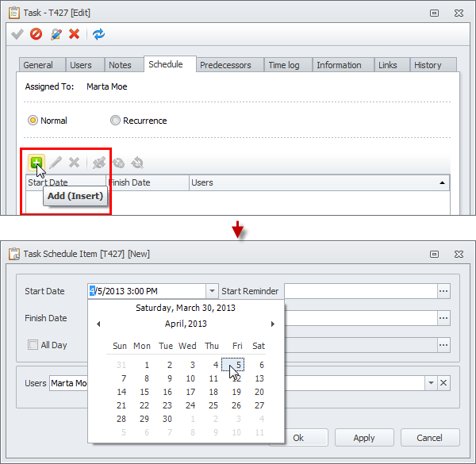
Task: Pick April 26 in the calendar
Action: coord(236,405)
